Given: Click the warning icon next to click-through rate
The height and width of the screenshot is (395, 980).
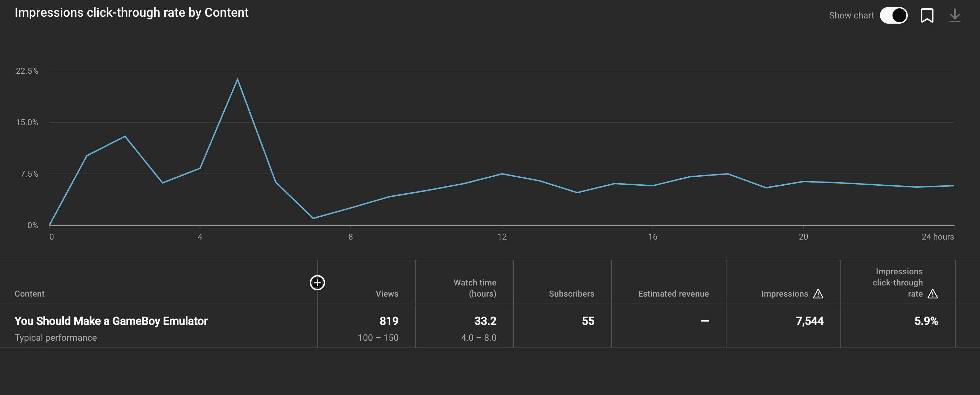Looking at the screenshot, I should [x=932, y=294].
